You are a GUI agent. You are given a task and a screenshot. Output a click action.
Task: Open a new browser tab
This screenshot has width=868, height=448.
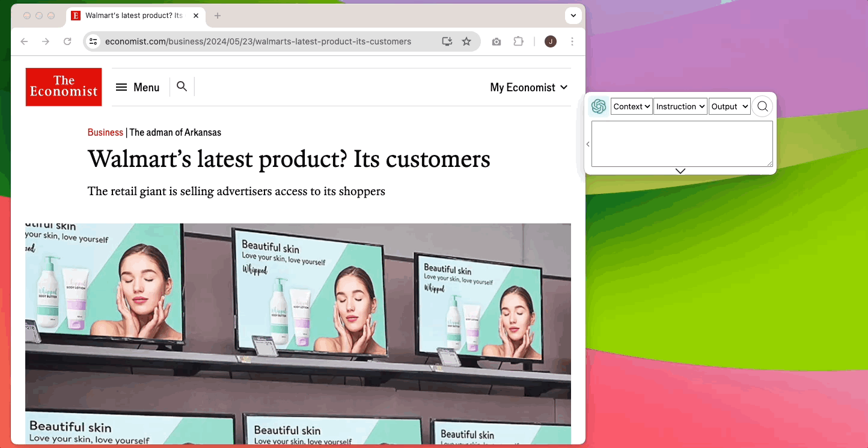point(218,16)
